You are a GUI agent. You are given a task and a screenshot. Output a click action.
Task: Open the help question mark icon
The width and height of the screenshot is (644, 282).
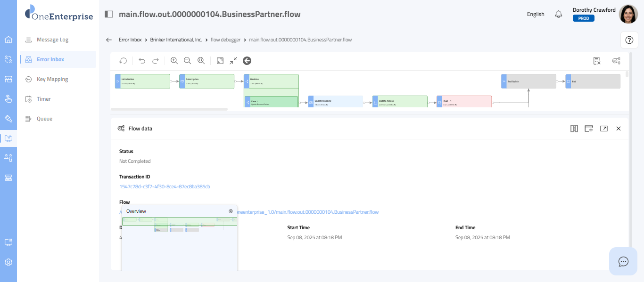coord(628,40)
